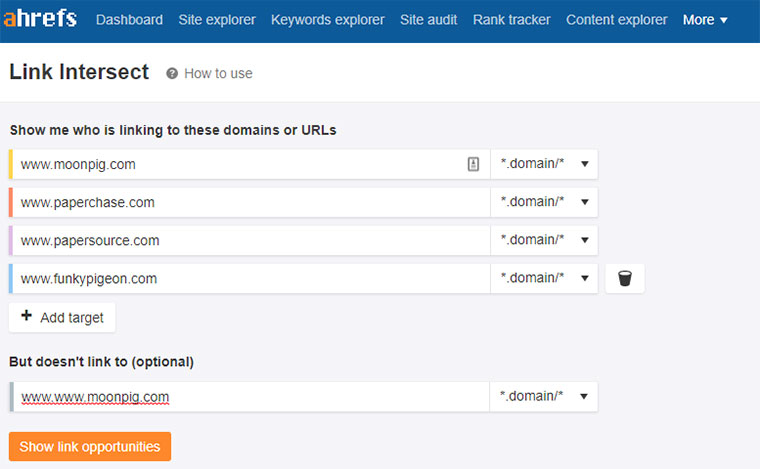Screen dimensions: 760x469
Task: Open the mode dropdown for www.paperchase.com
Action: 544,202
